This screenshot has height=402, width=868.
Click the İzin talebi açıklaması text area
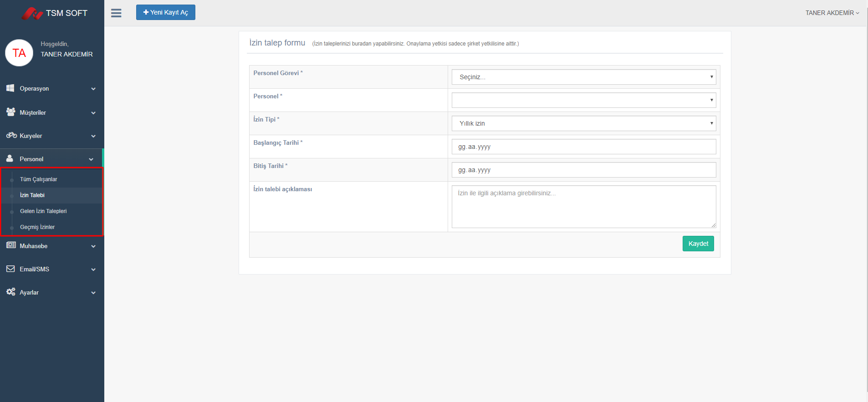coord(583,206)
